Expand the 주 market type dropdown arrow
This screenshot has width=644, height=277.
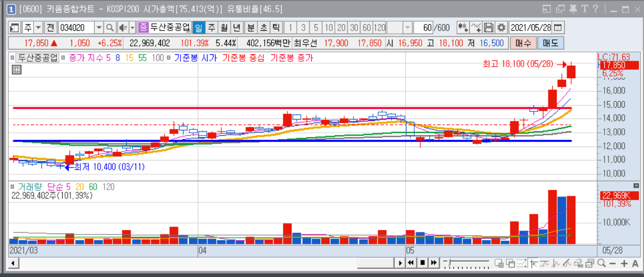(38, 28)
